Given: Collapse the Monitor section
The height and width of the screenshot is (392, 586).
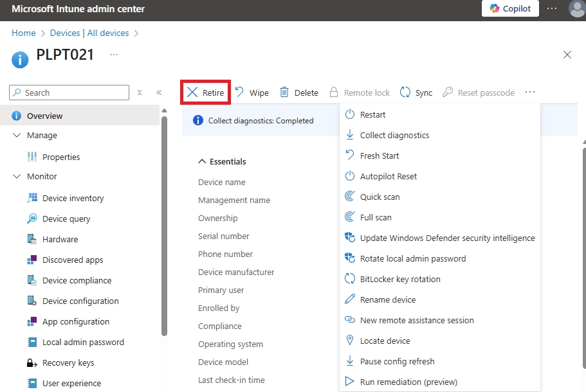Looking at the screenshot, I should coord(18,176).
